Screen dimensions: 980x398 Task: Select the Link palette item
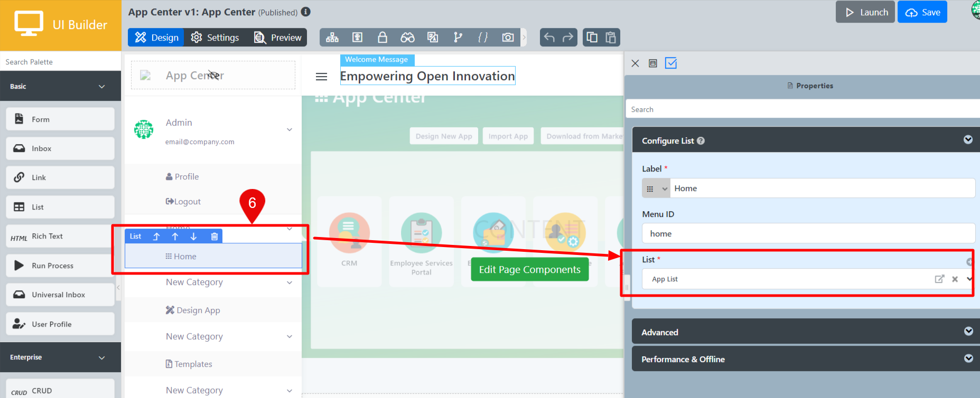pyautogui.click(x=60, y=177)
